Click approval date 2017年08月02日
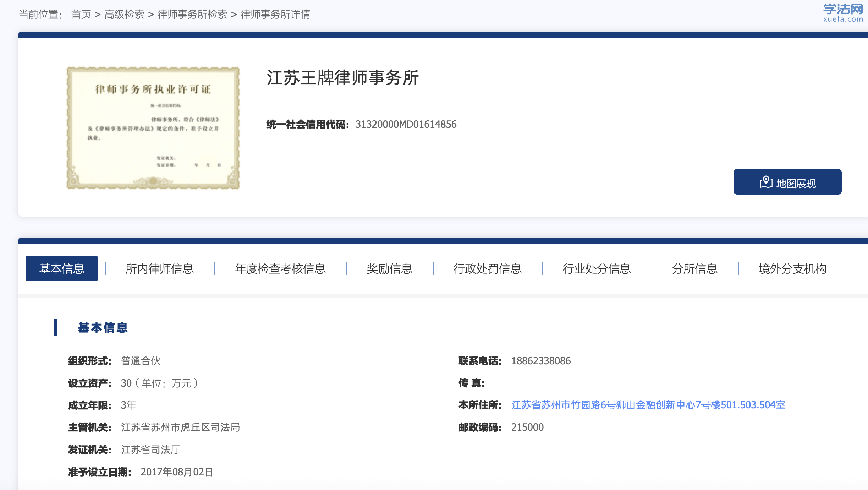This screenshot has height=490, width=868. [x=177, y=472]
